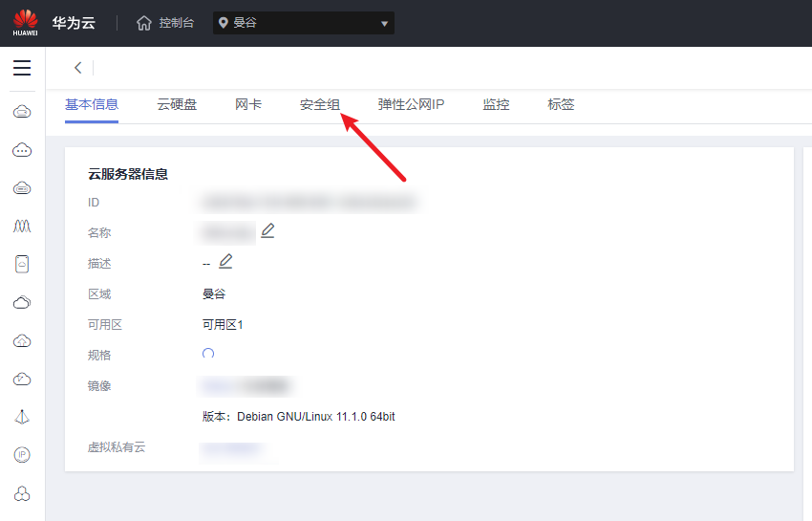This screenshot has width=812, height=521.
Task: Open the 弹性公网IP tab
Action: [x=411, y=104]
